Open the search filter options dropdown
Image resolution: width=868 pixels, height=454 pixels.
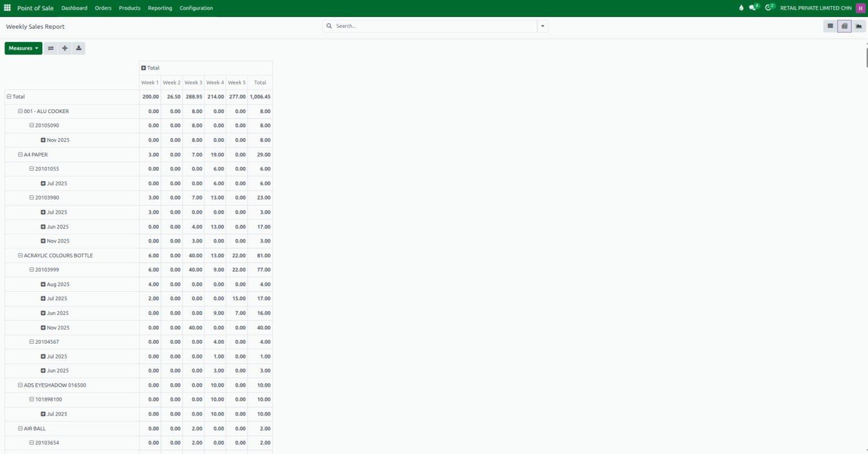542,26
